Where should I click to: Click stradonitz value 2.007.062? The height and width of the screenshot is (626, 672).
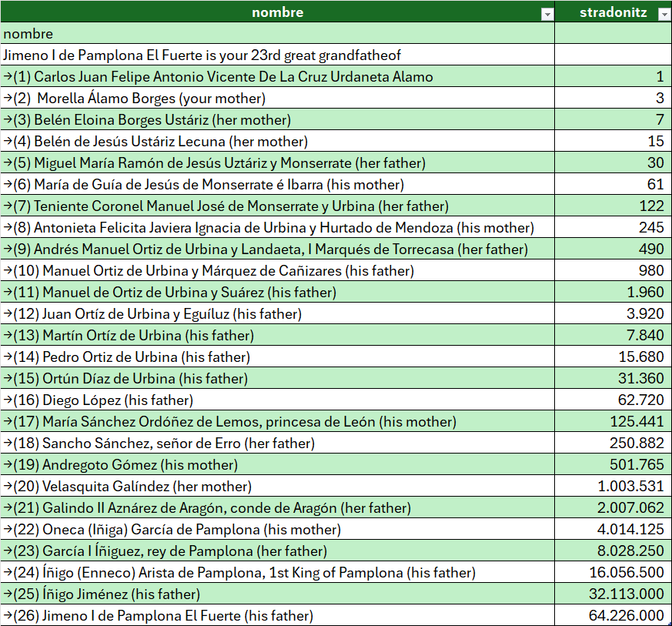pos(613,507)
